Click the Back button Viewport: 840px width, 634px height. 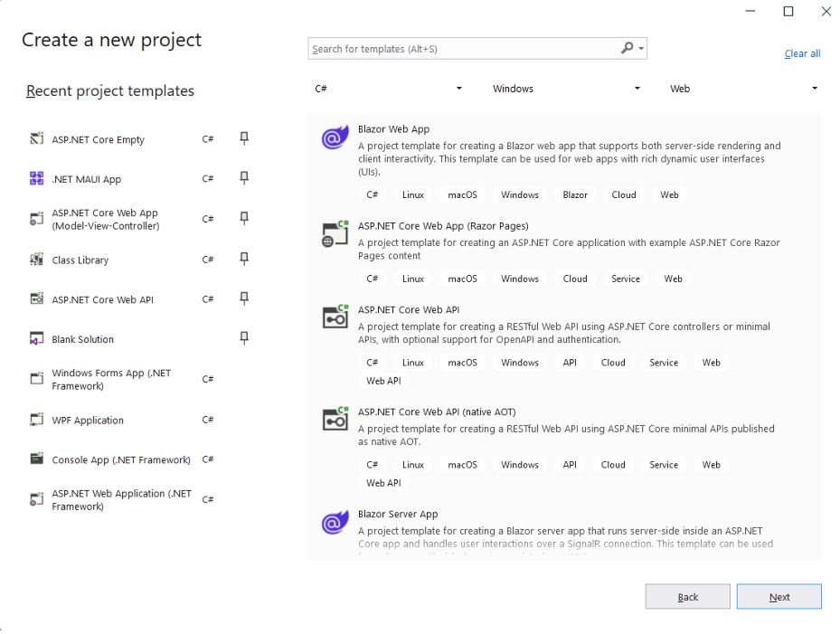point(687,597)
